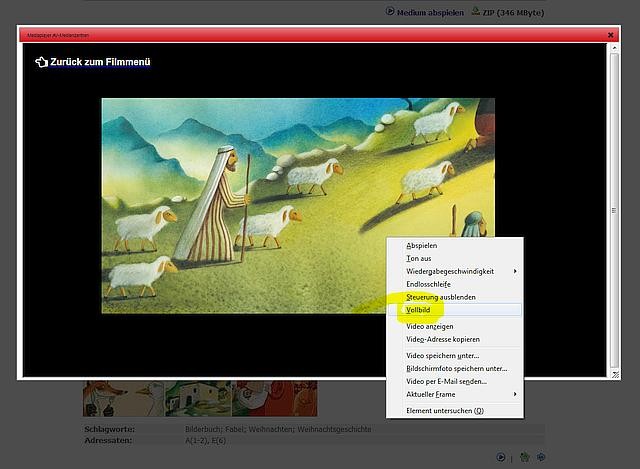Screen dimensions: 640x469
Task: Click the player's vertical scrollbar handle
Action: tap(614, 210)
